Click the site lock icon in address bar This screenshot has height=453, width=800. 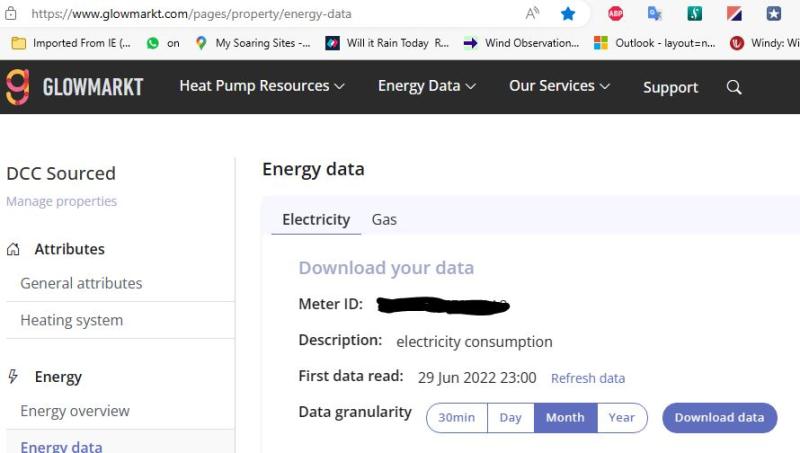pyautogui.click(x=11, y=14)
